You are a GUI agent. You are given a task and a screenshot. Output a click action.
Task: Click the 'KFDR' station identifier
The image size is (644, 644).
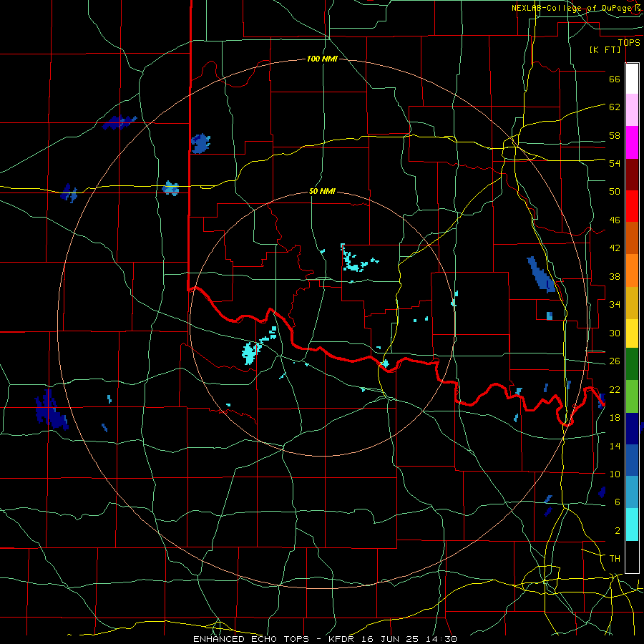(x=341, y=639)
